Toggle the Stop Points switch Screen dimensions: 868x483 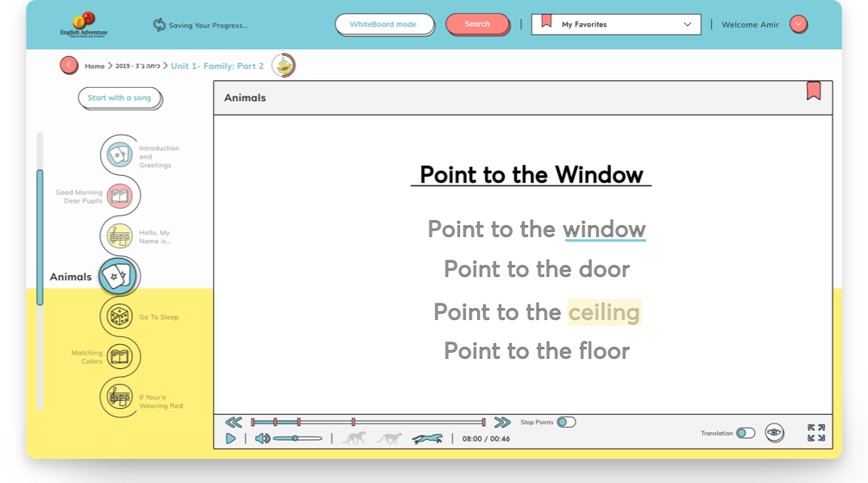tap(566, 422)
